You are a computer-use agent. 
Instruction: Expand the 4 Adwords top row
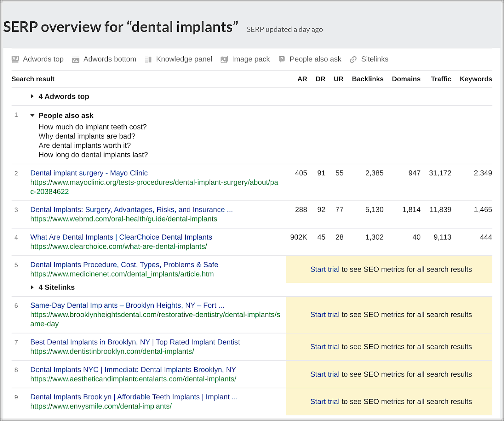32,96
